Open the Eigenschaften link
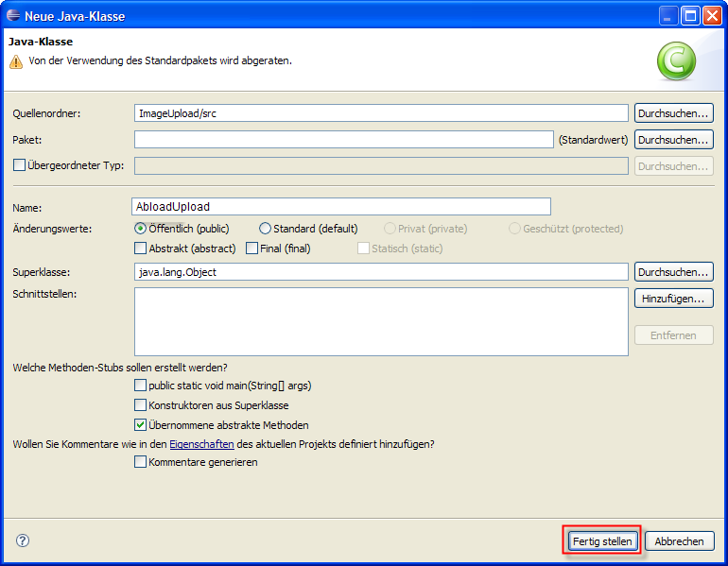 [201, 444]
